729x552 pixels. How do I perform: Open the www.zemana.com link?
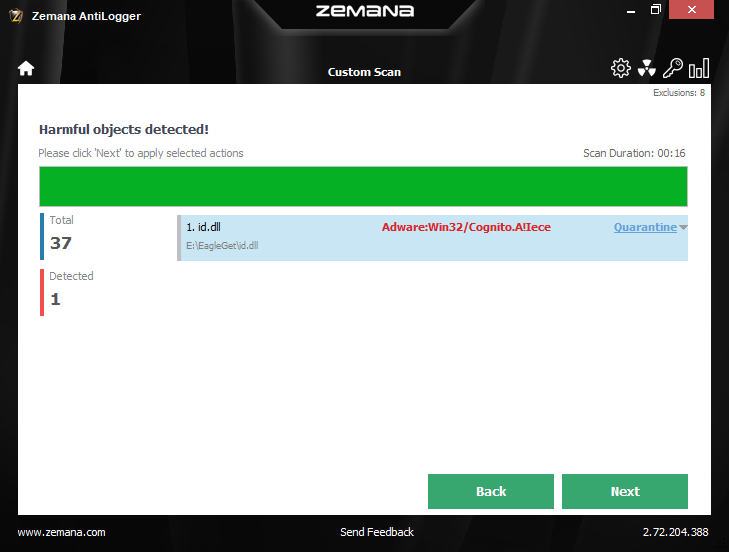point(61,532)
